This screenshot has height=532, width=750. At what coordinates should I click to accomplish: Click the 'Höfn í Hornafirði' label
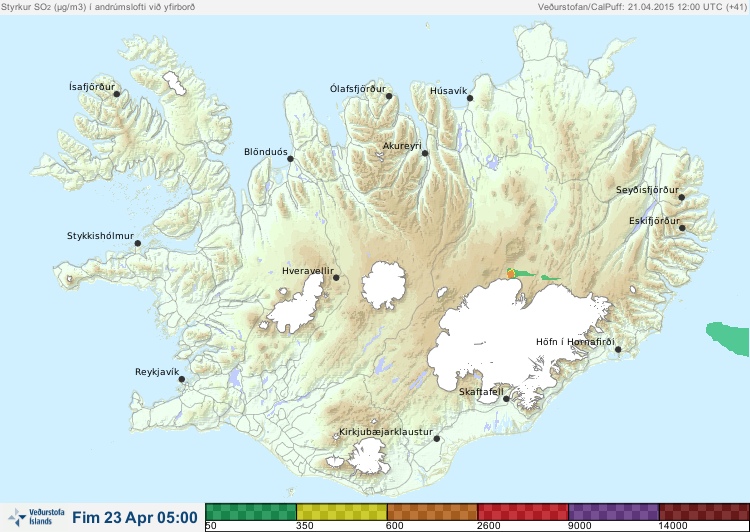point(575,342)
